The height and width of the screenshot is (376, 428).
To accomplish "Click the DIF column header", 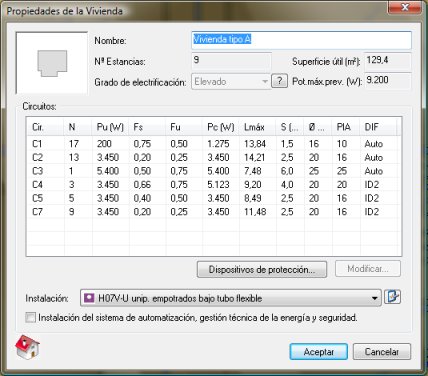I will point(378,127).
